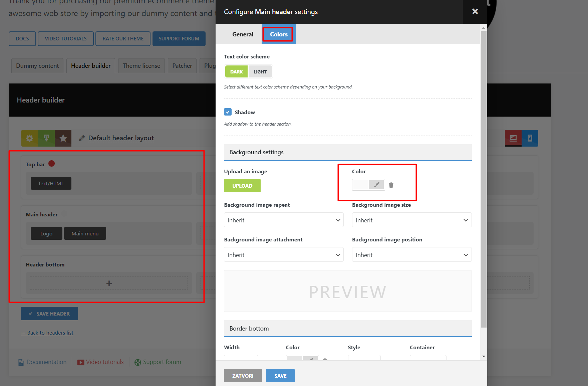Expand Background image attachment dropdown
Screen dimensions: 588x386
pos(284,255)
